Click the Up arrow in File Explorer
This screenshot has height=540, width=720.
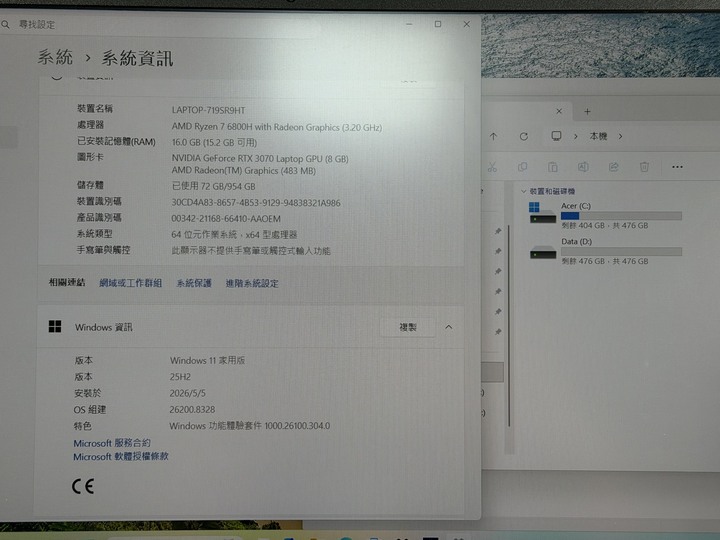tap(493, 136)
